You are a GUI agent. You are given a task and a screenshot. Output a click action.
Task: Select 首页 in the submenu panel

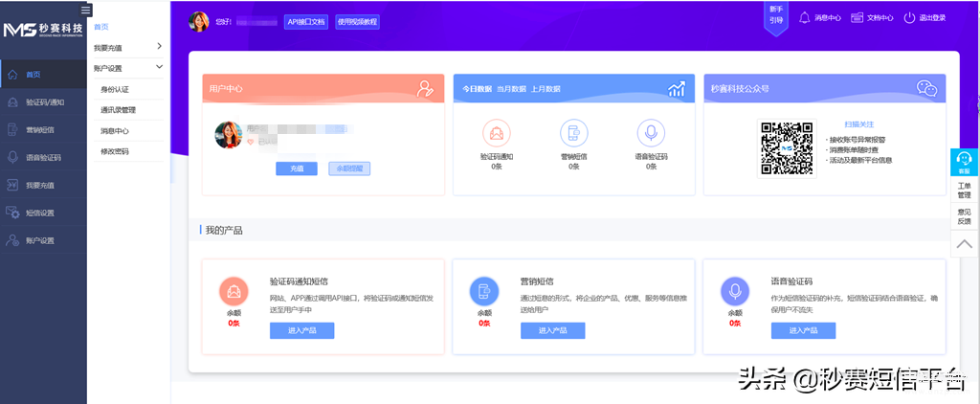[101, 27]
